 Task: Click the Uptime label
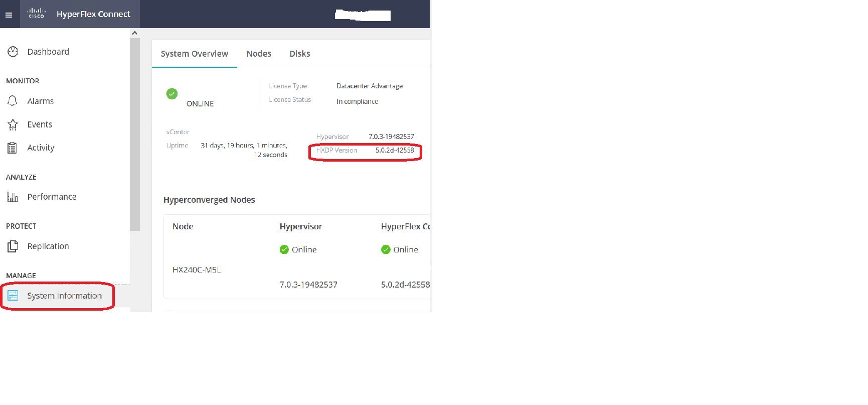click(x=177, y=146)
